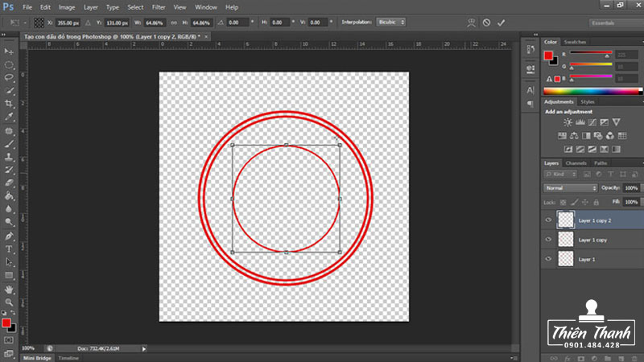Expand the status bar info arrow
The height and width of the screenshot is (362, 644).
(144, 349)
